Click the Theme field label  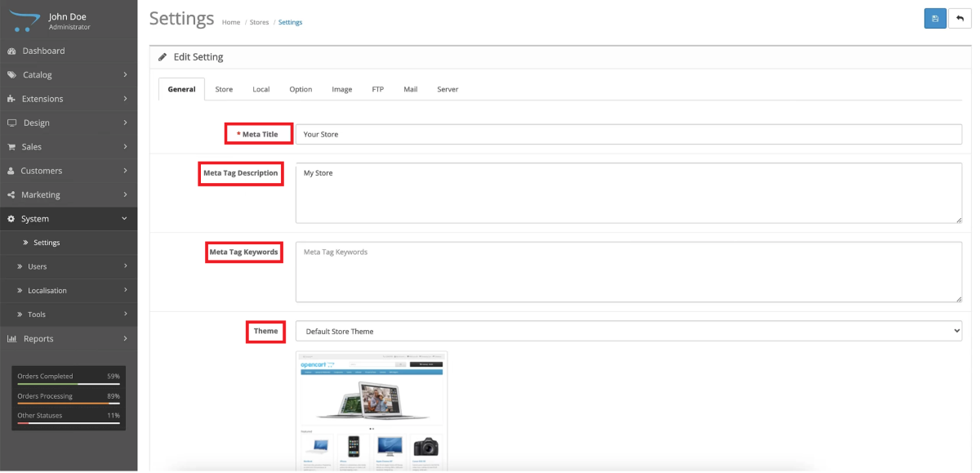click(266, 331)
